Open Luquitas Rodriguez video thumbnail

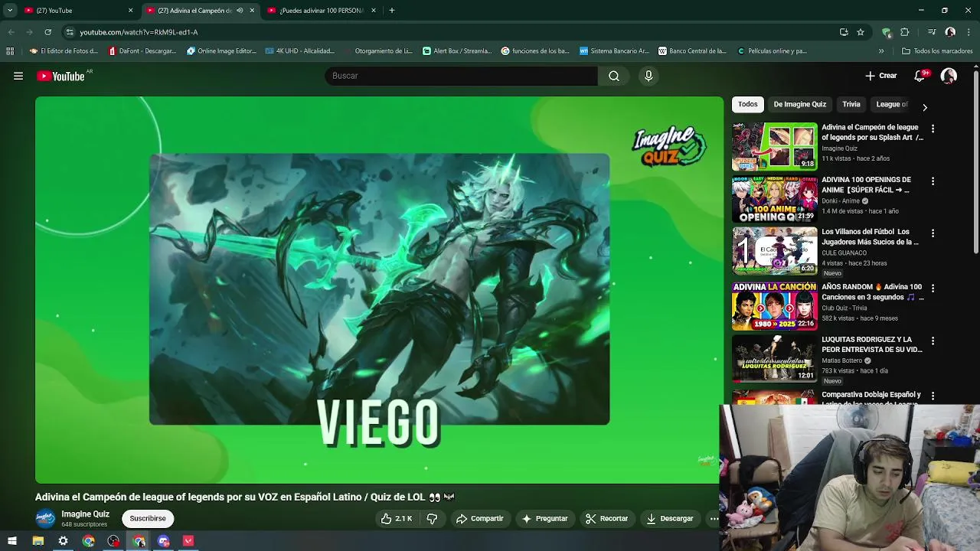tap(774, 359)
